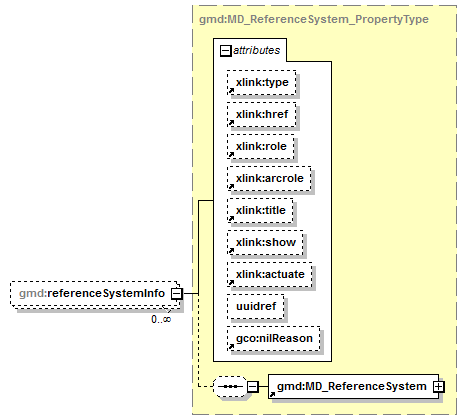The image size is (474, 420).
Task: Click the reference arrow on xlink:arcrole
Action: (231, 186)
